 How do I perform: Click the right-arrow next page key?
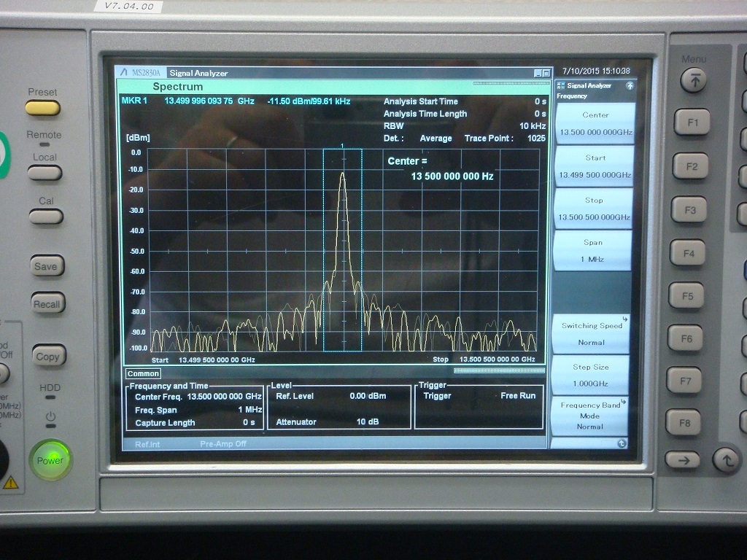pos(682,460)
